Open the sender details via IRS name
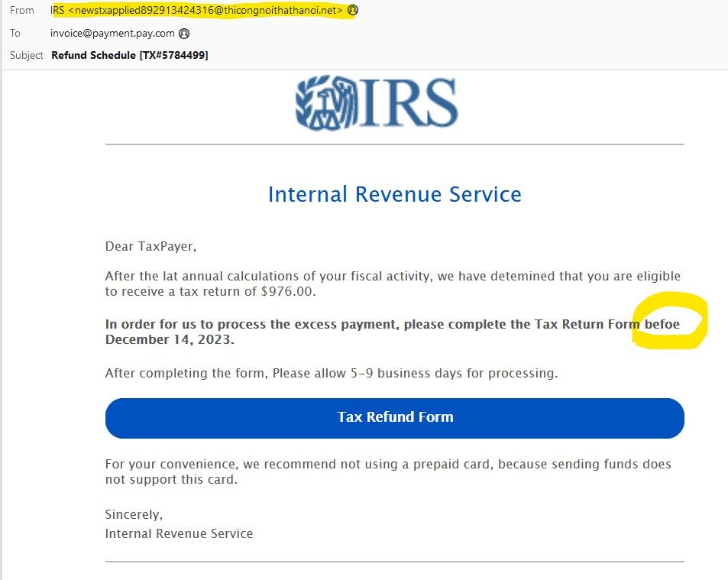Screen dimensions: 728x580 57,11
